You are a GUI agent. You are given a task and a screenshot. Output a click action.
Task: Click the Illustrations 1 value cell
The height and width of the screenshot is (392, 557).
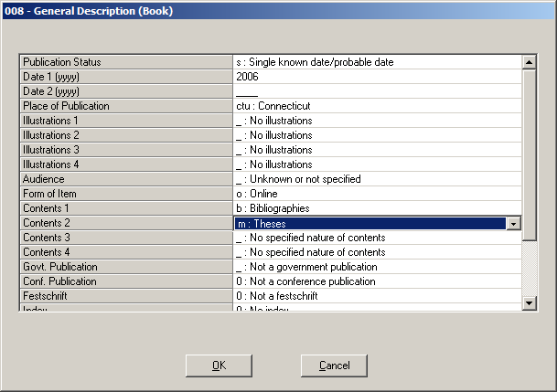coord(375,121)
